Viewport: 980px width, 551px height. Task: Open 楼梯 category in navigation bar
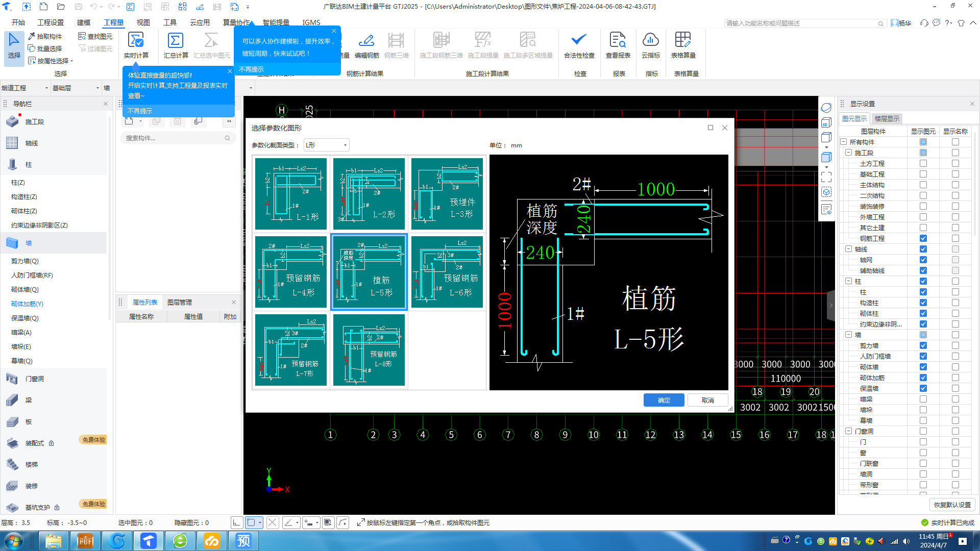point(32,465)
